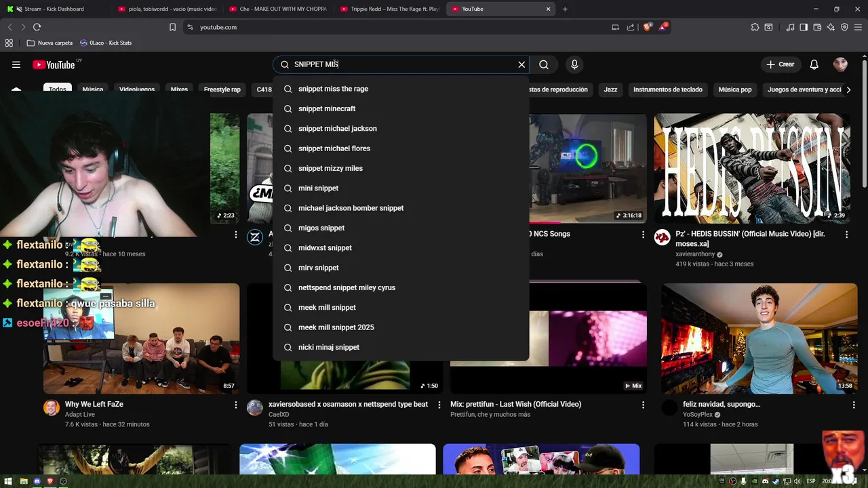Open Brave Wallet icon
868x488 pixels.
[x=817, y=27]
